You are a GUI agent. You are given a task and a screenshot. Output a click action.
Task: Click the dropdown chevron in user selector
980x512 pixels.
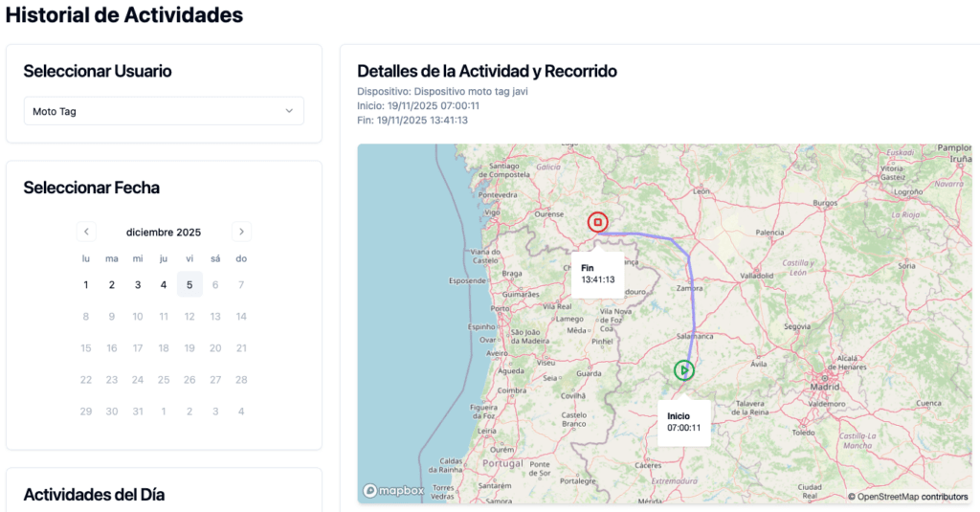tap(289, 111)
